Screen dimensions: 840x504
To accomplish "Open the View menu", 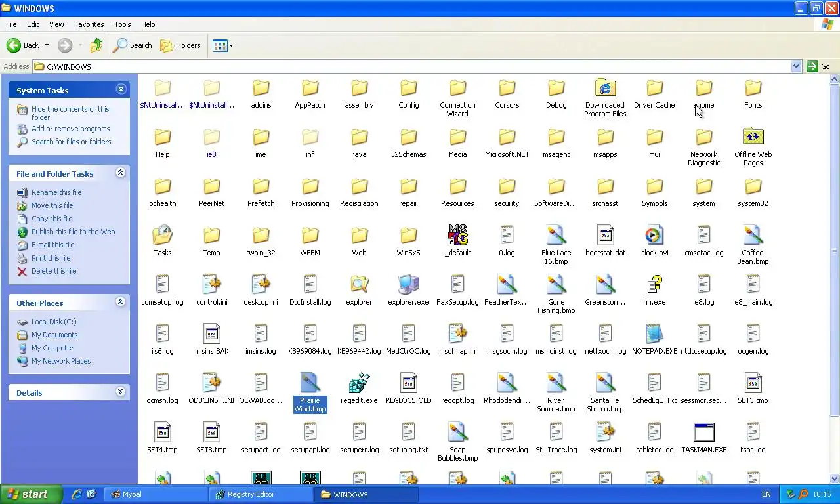I will coord(56,24).
